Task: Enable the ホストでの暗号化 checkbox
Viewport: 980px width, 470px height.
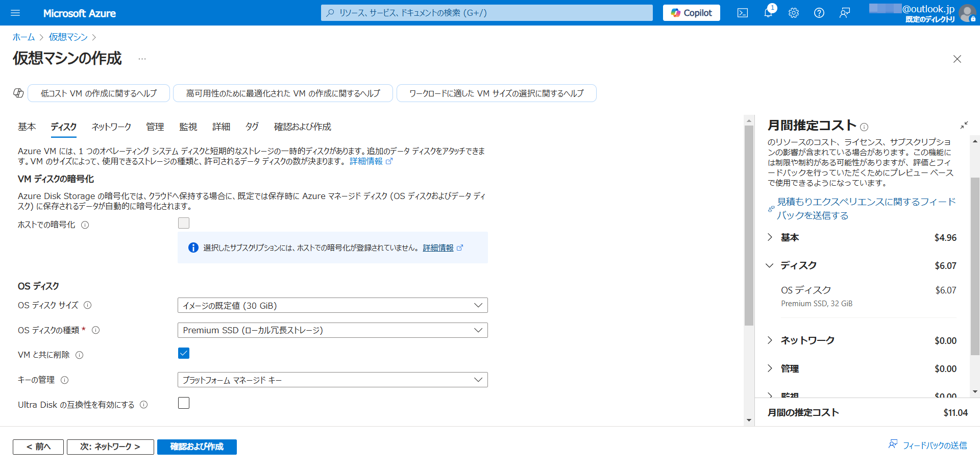Action: 184,223
